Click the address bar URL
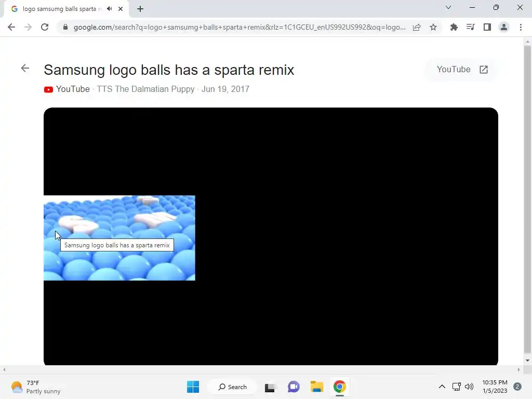The image size is (532, 399). (240, 27)
